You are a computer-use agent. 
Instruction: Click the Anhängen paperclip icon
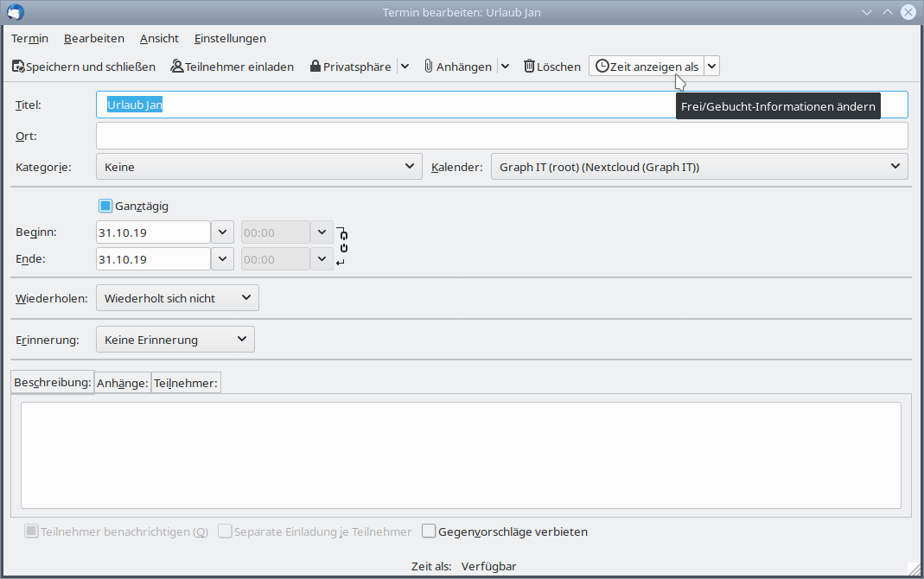[x=428, y=67]
